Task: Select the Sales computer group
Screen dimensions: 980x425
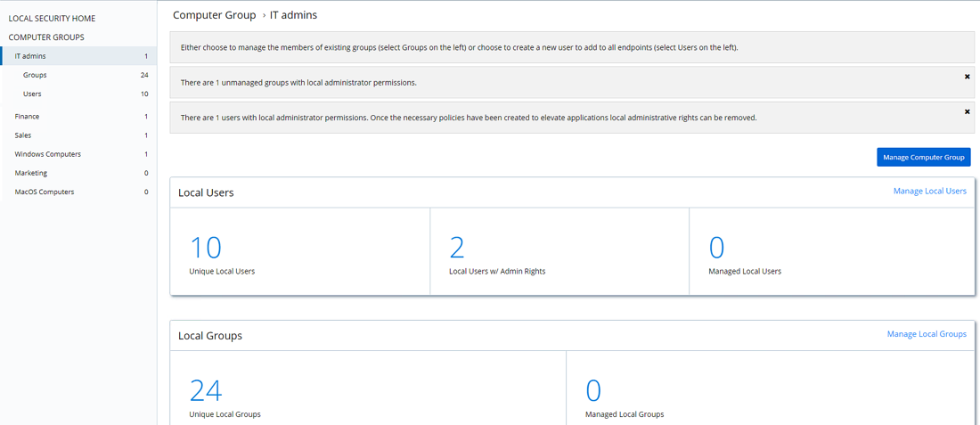Action: (x=23, y=135)
